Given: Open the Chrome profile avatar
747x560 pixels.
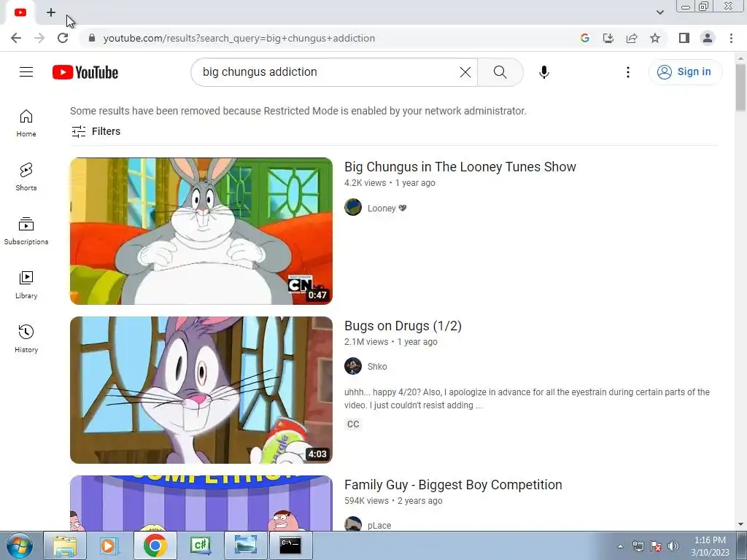Looking at the screenshot, I should tap(708, 38).
